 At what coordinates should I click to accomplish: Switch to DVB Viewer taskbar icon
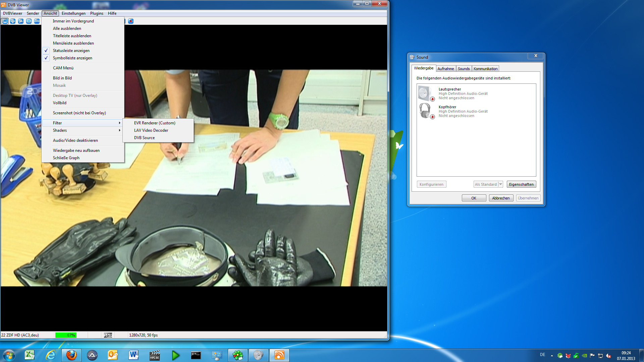tap(279, 355)
